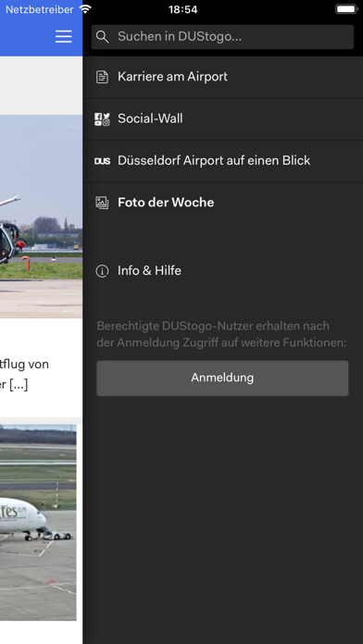Tap the blue header bar area
Viewport: 363px width, 644px height.
[27, 37]
